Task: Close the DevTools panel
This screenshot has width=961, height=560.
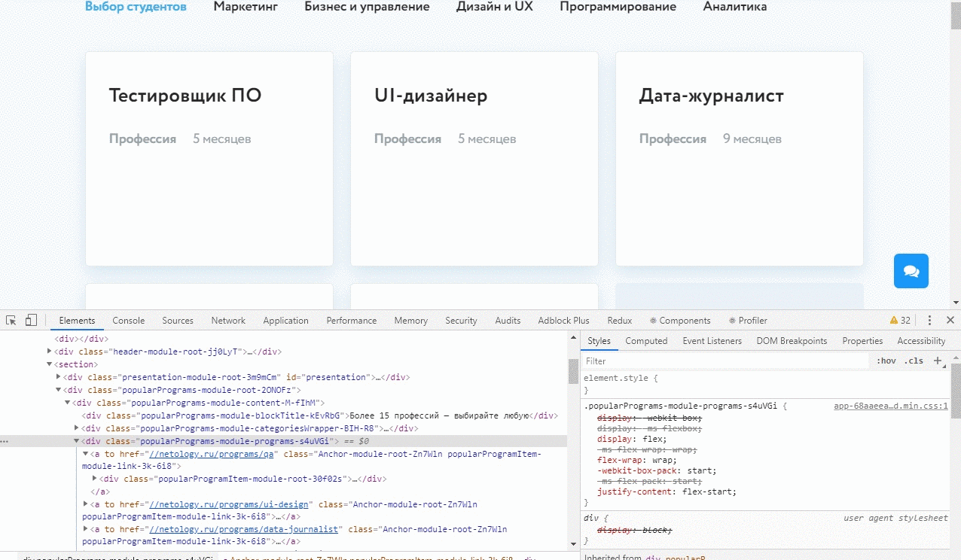Action: (x=950, y=320)
